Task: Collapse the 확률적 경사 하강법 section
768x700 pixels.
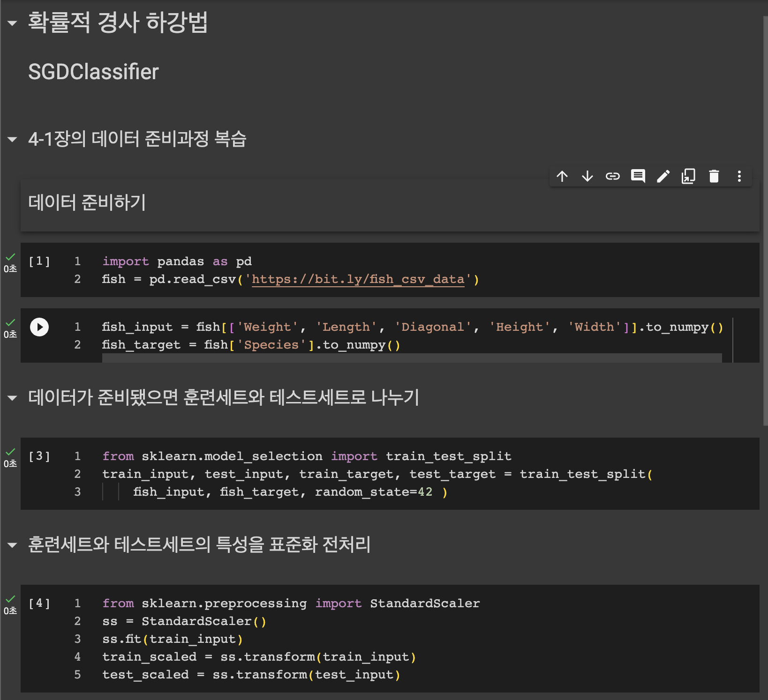Action: point(12,22)
